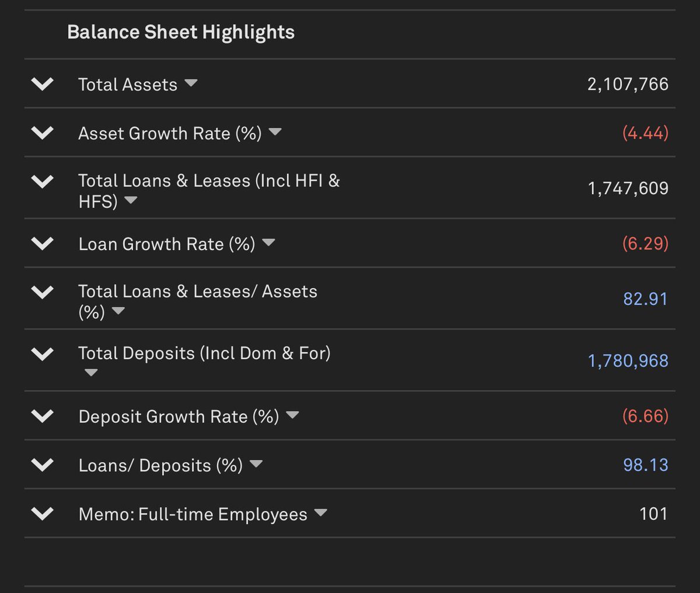Select the Total Loans & Leases (Incl HFI & HFS) label
The height and width of the screenshot is (593, 700).
coord(209,191)
